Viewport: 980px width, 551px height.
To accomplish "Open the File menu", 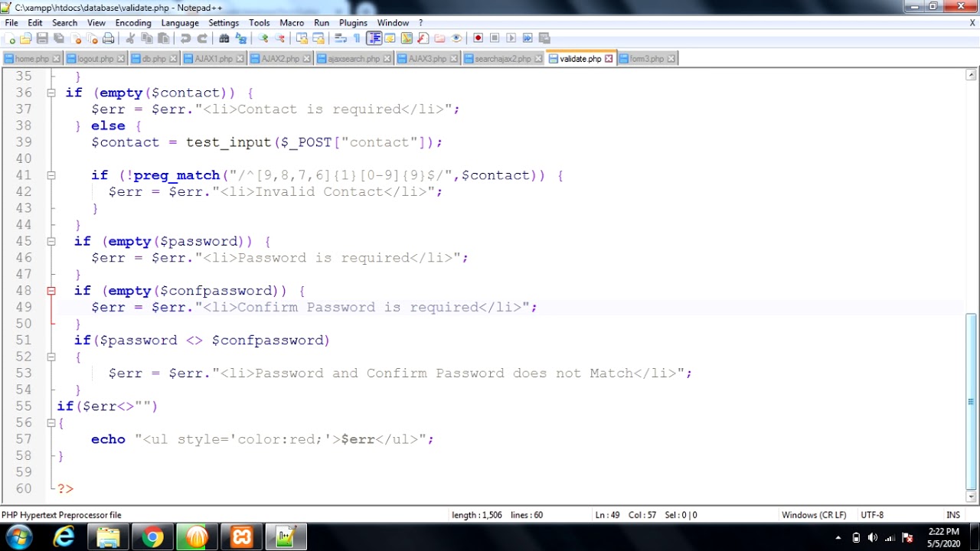I will [x=11, y=23].
